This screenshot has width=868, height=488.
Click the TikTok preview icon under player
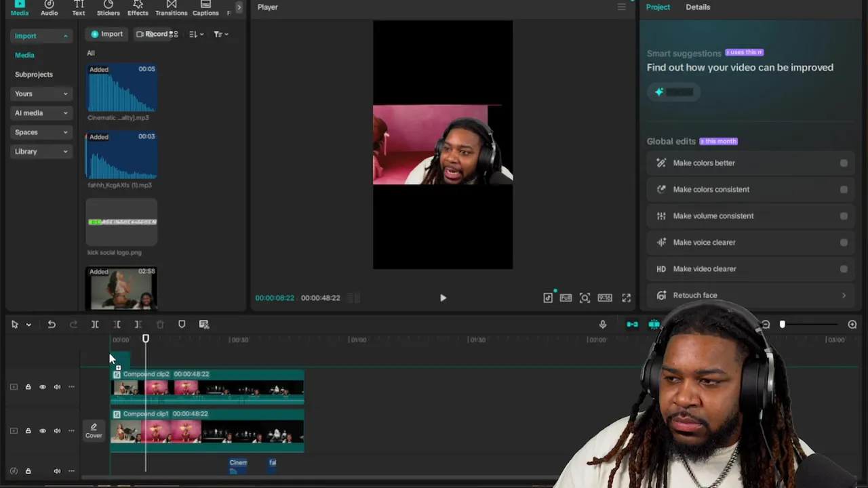pos(548,298)
